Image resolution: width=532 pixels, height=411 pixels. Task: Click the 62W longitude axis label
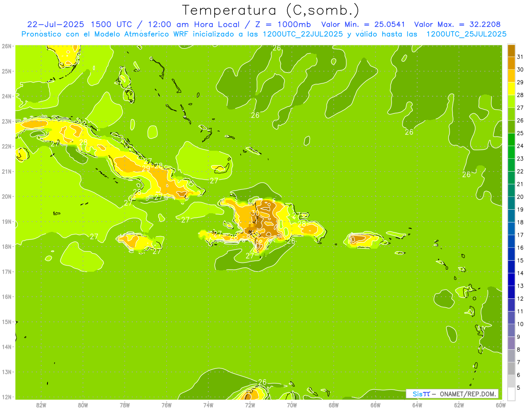[x=459, y=405]
